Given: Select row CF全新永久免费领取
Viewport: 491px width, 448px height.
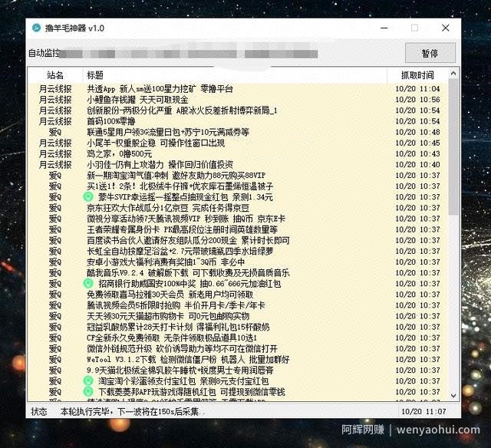Looking at the screenshot, I should pos(238,338).
